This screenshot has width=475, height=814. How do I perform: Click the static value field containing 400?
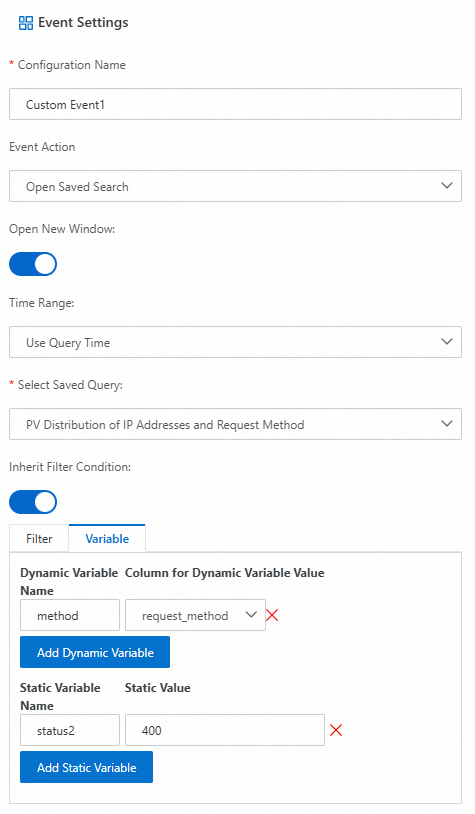click(225, 730)
